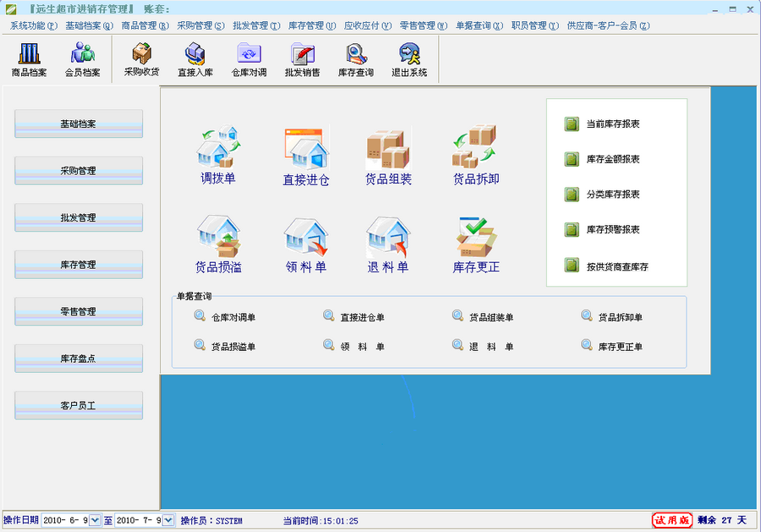Screen dimensions: 761x532
Task: Open the 库存管理 menu
Action: (309, 25)
